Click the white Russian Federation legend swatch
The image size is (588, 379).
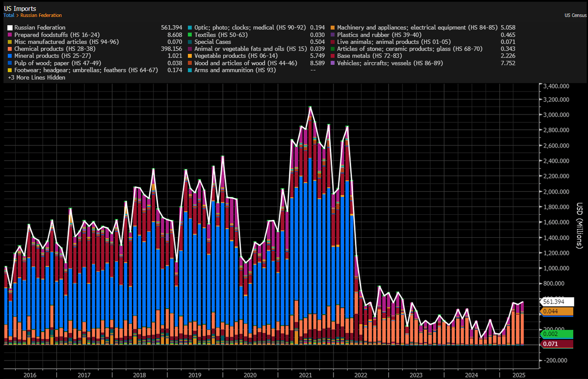[x=10, y=28]
